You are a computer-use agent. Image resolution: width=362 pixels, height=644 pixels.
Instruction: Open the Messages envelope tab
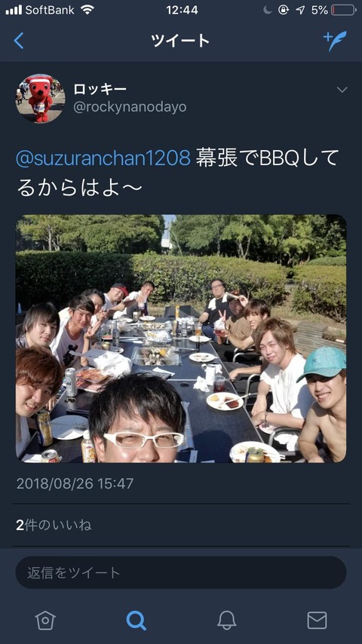tap(318, 620)
